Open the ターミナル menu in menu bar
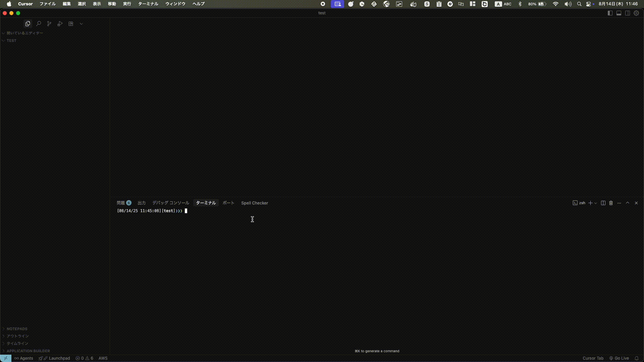644x362 pixels. point(148,4)
